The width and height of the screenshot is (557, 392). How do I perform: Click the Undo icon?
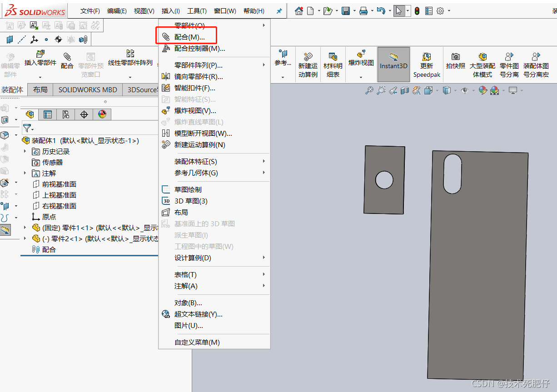[381, 11]
